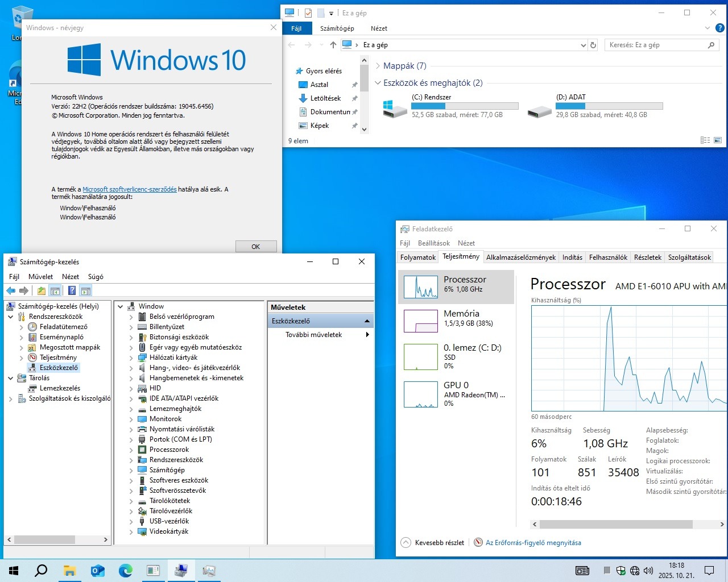Screen dimensions: 728x582
Task: Expand the Portok (COM és LPT) node
Action: point(131,439)
